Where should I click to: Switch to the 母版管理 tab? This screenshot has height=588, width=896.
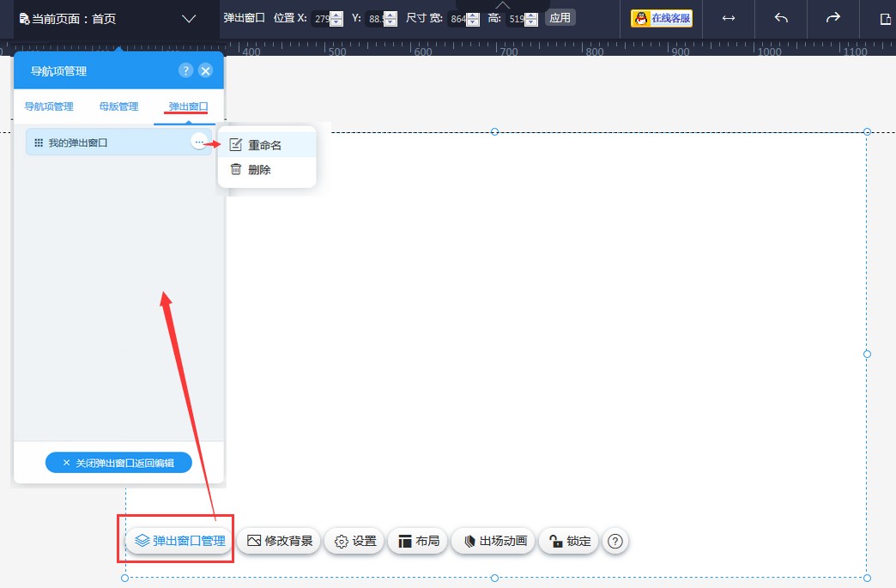coord(118,107)
